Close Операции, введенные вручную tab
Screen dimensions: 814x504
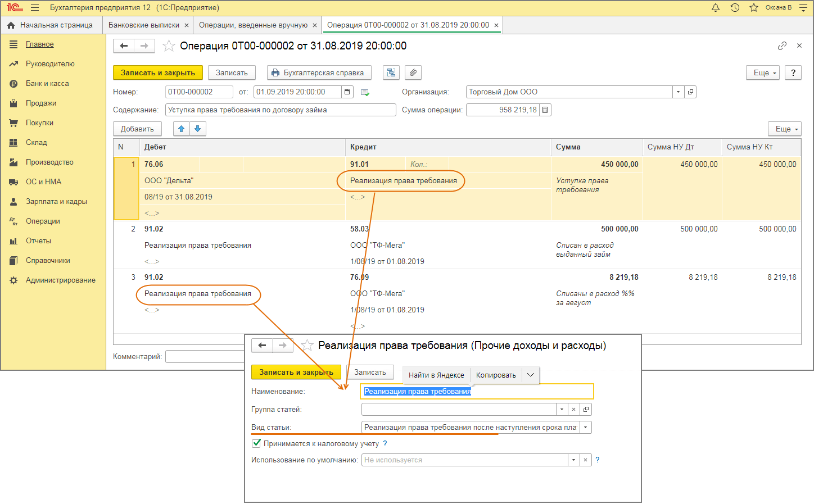click(x=315, y=25)
